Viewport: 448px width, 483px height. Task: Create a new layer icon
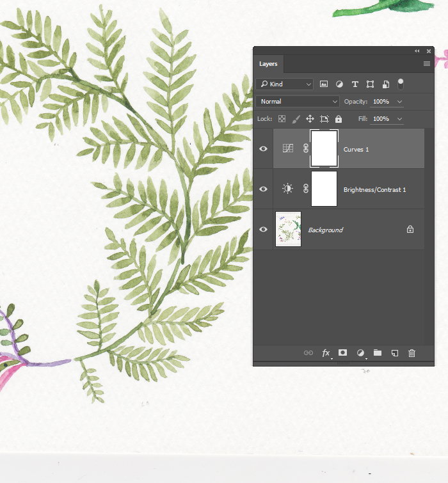395,352
